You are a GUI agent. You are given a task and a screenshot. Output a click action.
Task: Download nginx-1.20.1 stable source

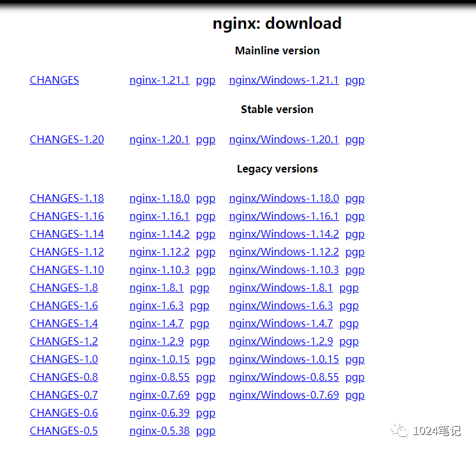click(159, 140)
